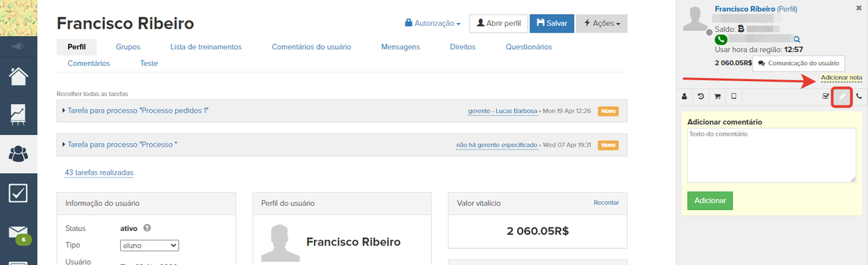Switch to the Grupos tab
The image size is (868, 265).
128,47
